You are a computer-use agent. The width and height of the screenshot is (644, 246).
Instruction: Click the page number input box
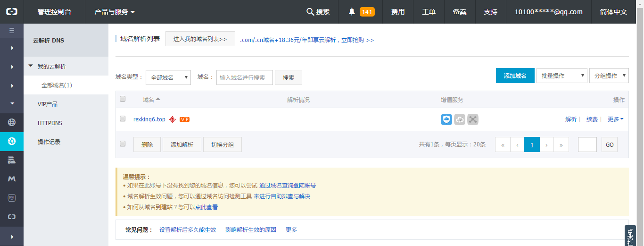click(x=587, y=144)
